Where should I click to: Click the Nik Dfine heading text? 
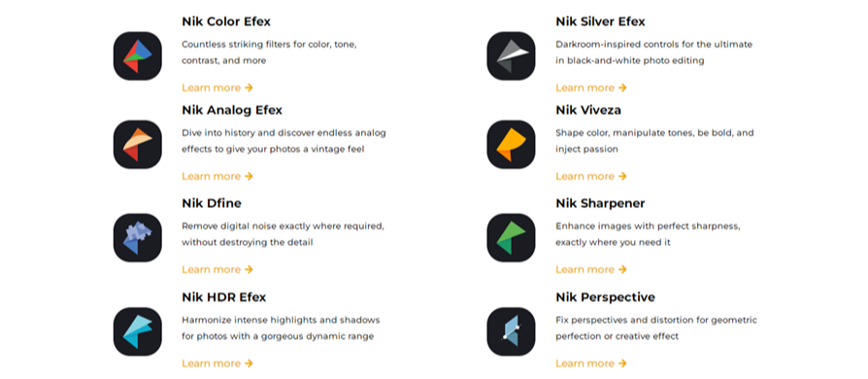point(212,203)
